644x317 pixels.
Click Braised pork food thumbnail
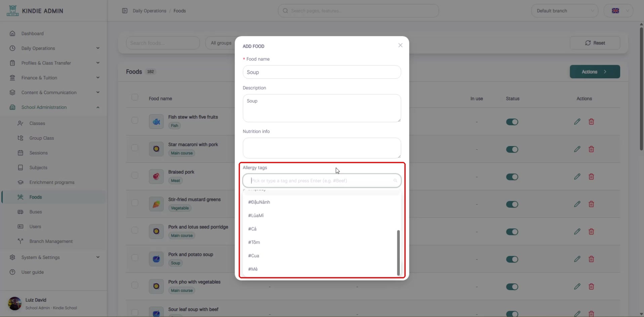click(x=156, y=177)
